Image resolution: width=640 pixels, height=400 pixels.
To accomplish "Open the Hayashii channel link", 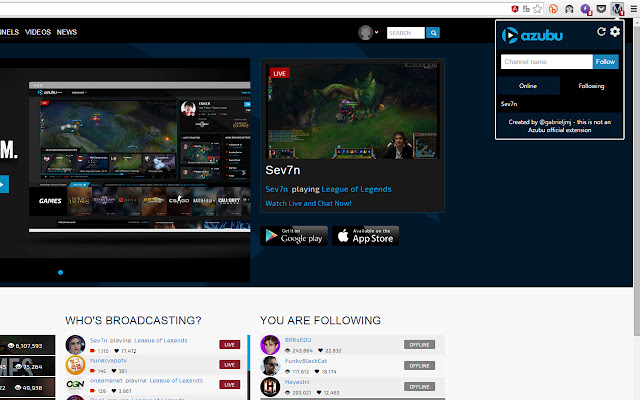I will [x=297, y=382].
